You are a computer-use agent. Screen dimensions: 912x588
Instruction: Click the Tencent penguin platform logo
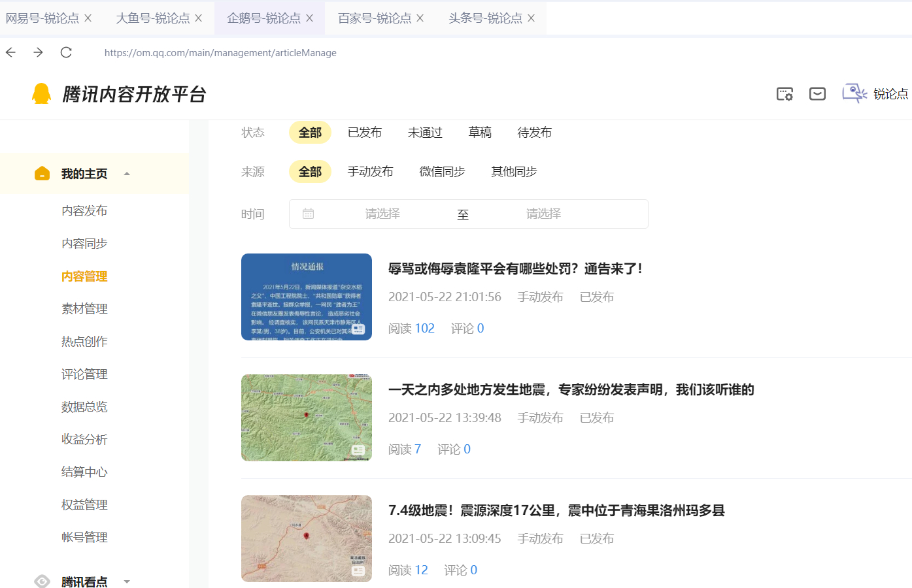point(42,93)
